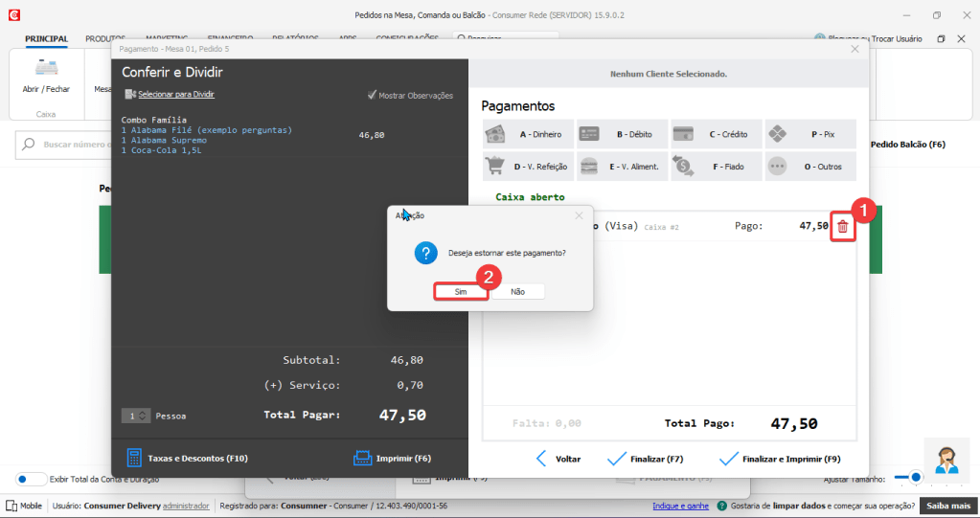This screenshot has width=980, height=518.
Task: Pick P - Pix payment method
Action: point(809,134)
